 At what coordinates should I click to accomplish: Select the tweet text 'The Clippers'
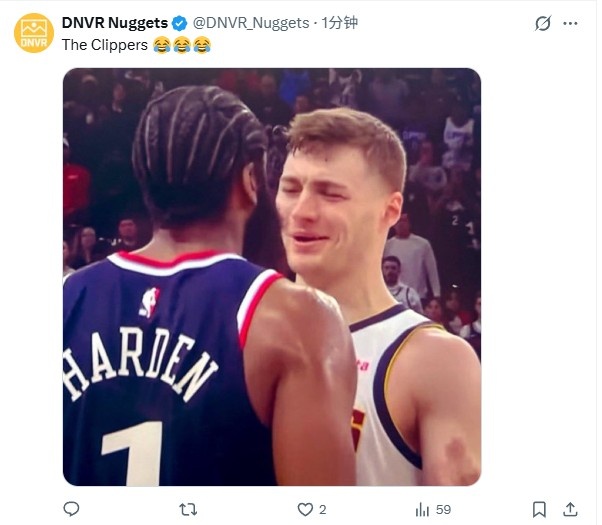click(104, 45)
